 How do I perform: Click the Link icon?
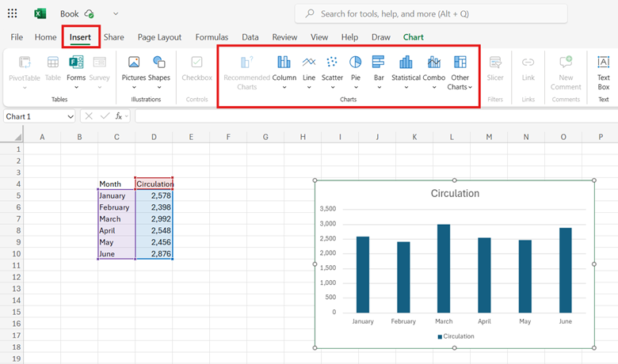[x=528, y=63]
